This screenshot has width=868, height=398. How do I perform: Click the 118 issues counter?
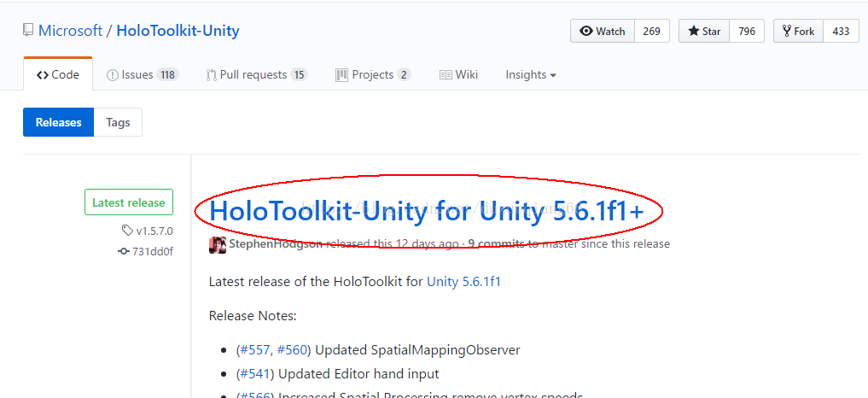pyautogui.click(x=167, y=75)
